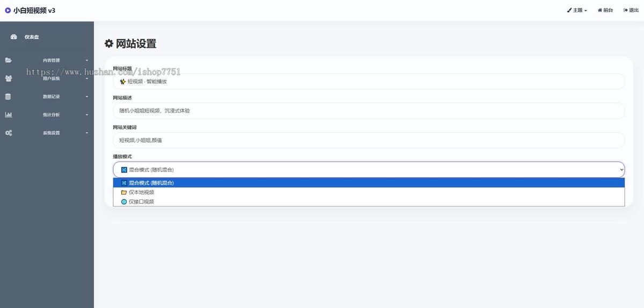Expand the 系统设置 submenu arrow
The width and height of the screenshot is (644, 308).
[x=87, y=133]
